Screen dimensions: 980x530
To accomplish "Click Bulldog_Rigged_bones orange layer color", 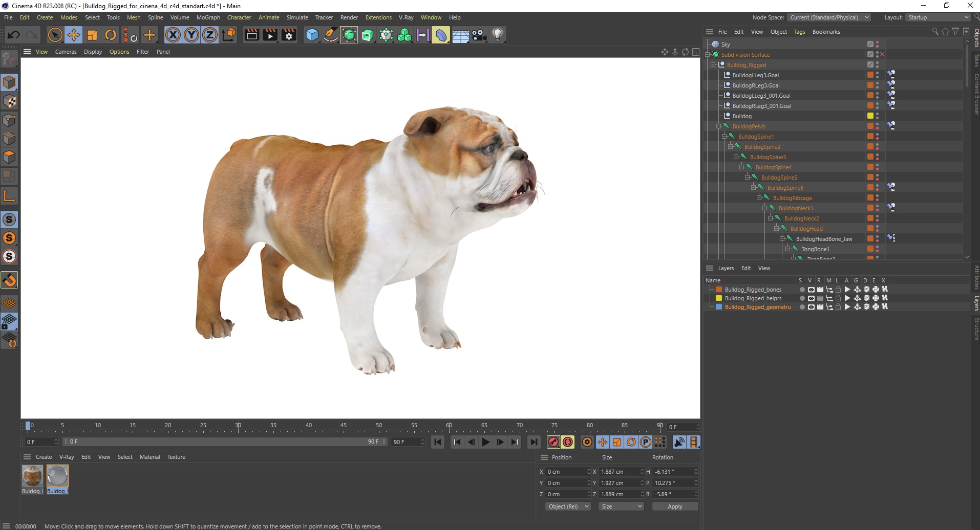I will pyautogui.click(x=719, y=290).
